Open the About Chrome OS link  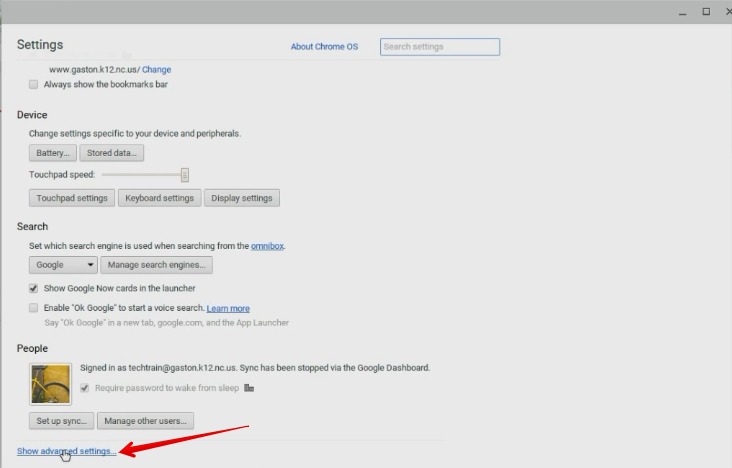click(324, 47)
